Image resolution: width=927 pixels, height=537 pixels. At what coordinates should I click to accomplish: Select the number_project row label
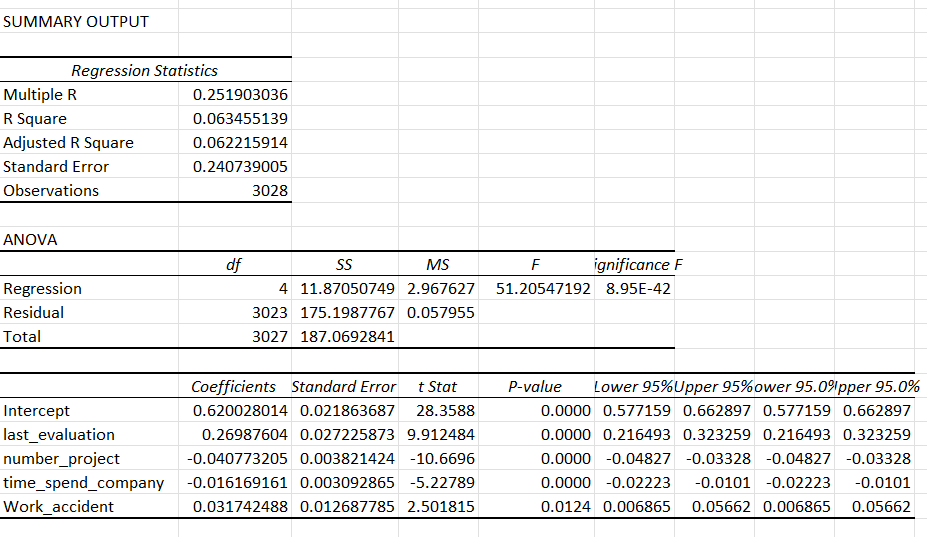click(61, 458)
